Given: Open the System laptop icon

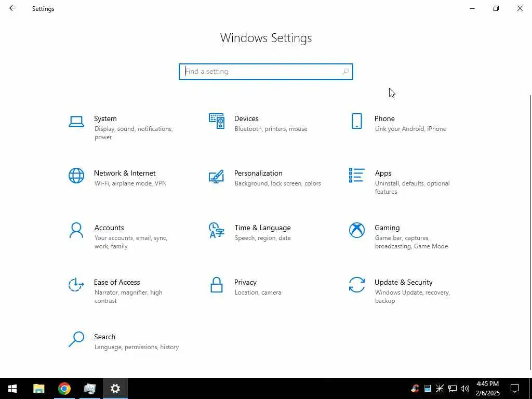Looking at the screenshot, I should 76,121.
